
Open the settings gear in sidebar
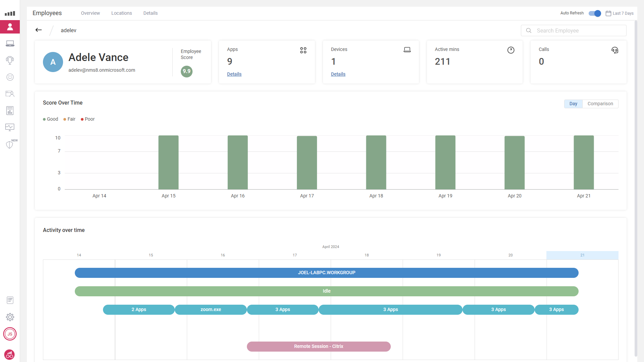coord(10,317)
